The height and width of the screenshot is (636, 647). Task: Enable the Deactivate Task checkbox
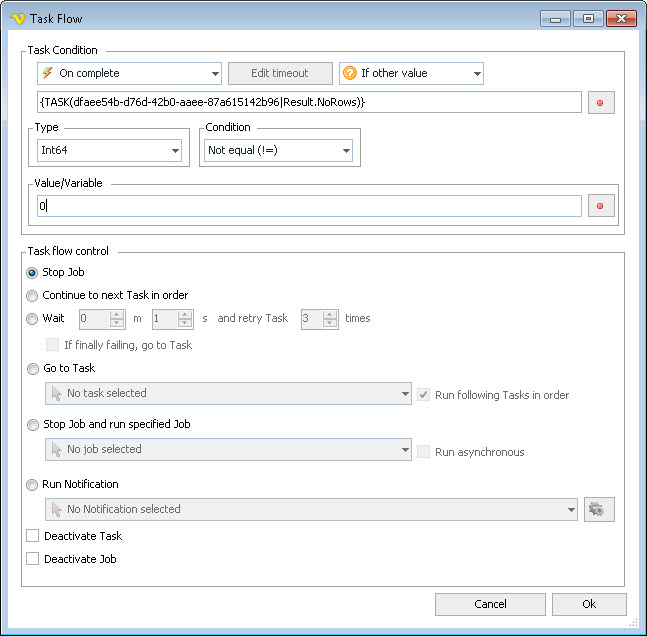tap(33, 536)
